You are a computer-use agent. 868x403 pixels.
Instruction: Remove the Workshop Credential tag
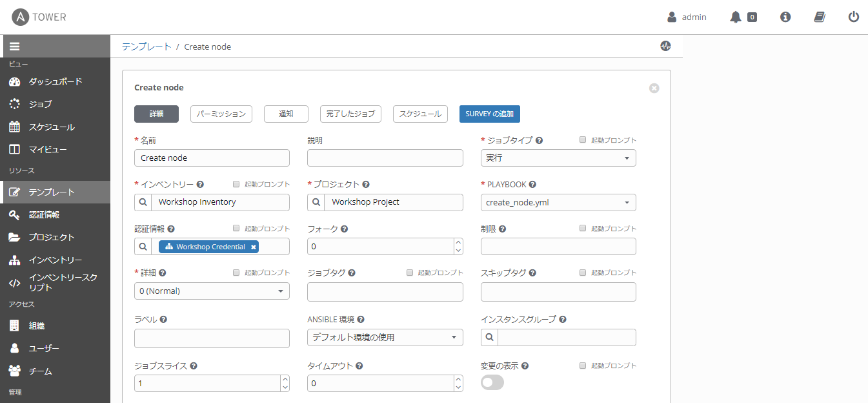pos(254,247)
